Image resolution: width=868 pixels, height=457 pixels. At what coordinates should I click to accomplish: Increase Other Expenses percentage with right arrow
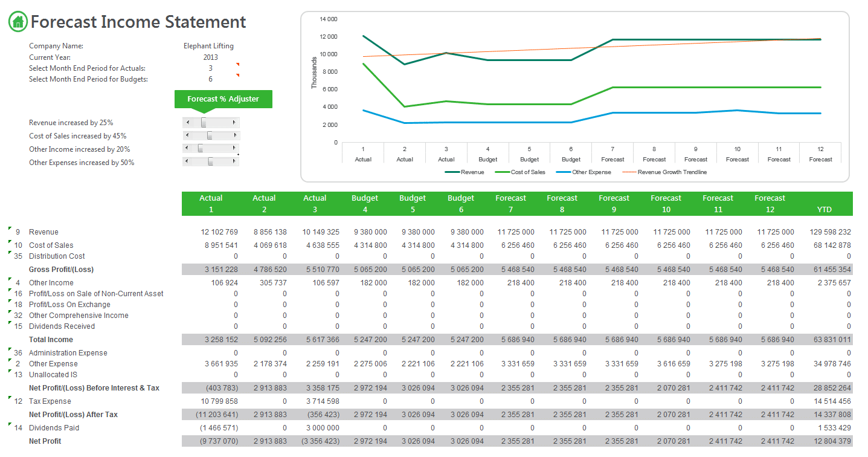point(234,162)
